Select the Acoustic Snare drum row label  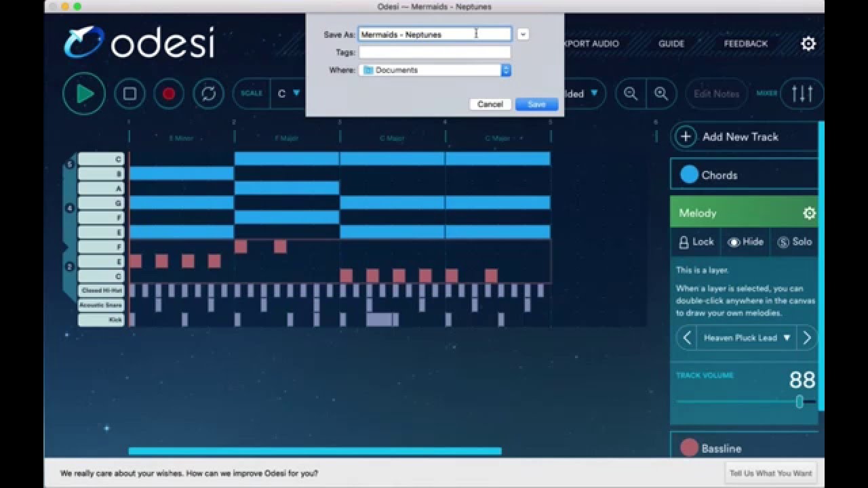(101, 305)
